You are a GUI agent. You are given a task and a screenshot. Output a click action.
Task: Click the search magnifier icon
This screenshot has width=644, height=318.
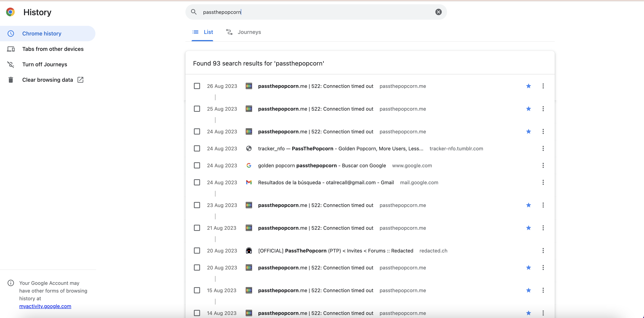pyautogui.click(x=194, y=12)
